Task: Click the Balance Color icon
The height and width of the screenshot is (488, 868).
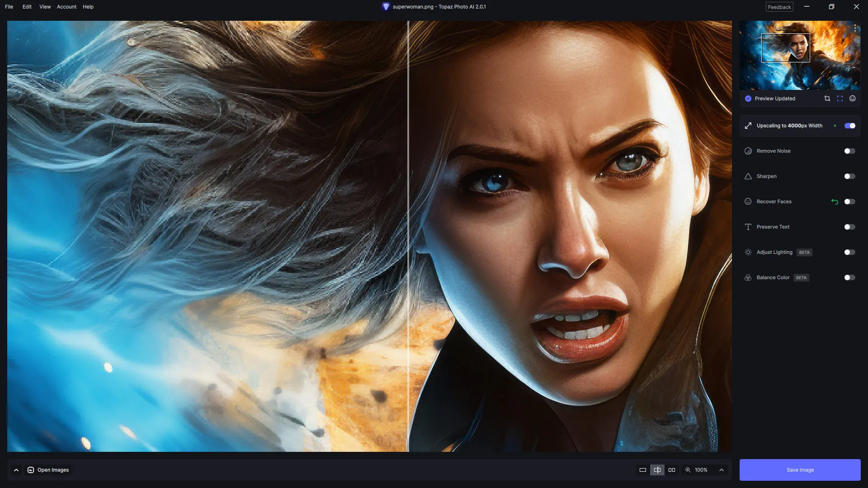Action: click(749, 278)
